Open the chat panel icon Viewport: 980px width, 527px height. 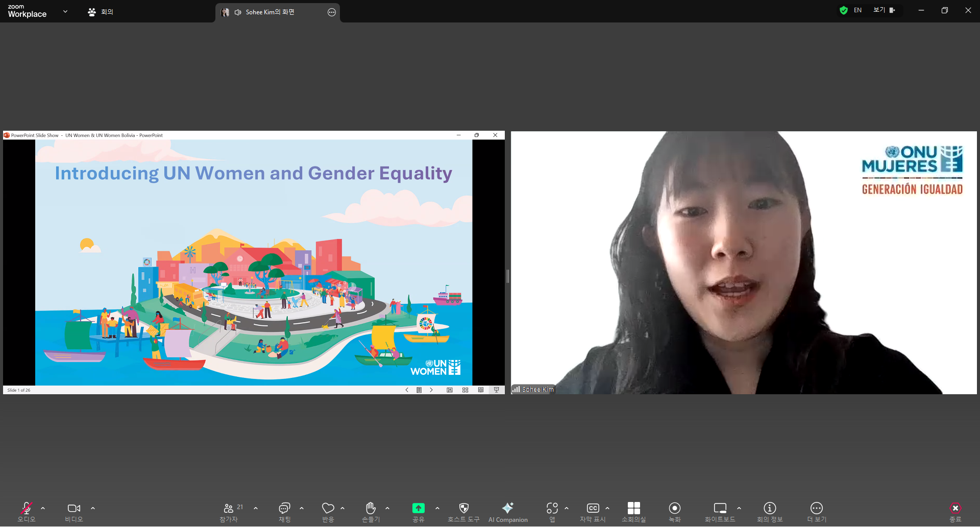coord(284,508)
